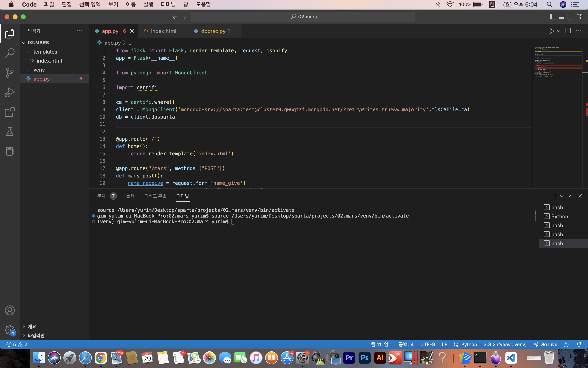Open notifications bell in status bar
Image resolution: width=588 pixels, height=368 pixels.
coord(579,344)
